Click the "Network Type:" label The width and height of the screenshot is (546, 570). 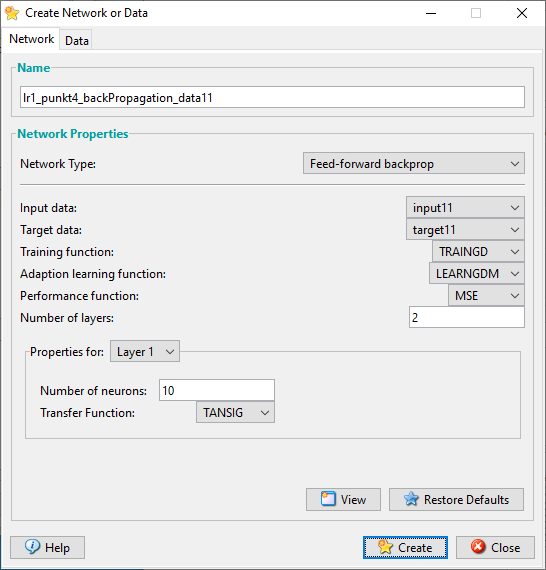58,164
